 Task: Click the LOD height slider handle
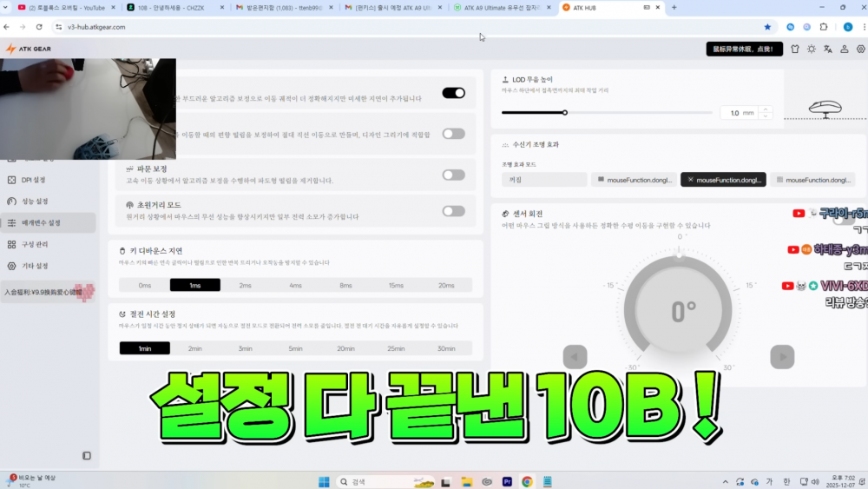[x=565, y=112]
